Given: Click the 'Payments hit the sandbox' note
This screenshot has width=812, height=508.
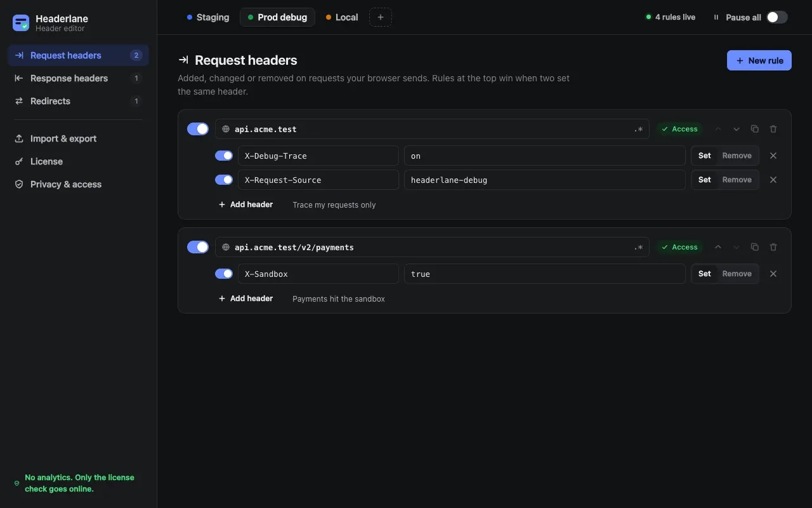Looking at the screenshot, I should tap(339, 299).
